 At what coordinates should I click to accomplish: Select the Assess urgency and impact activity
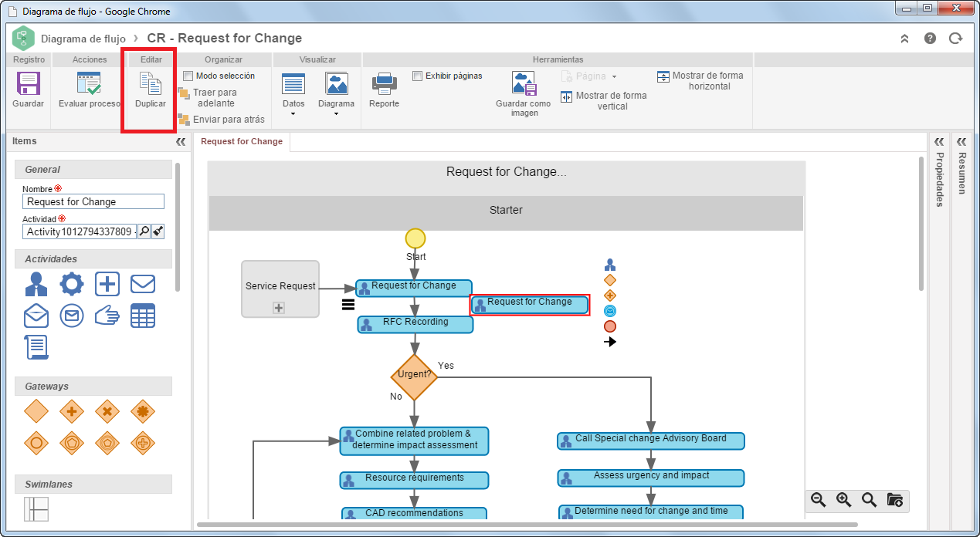point(651,478)
